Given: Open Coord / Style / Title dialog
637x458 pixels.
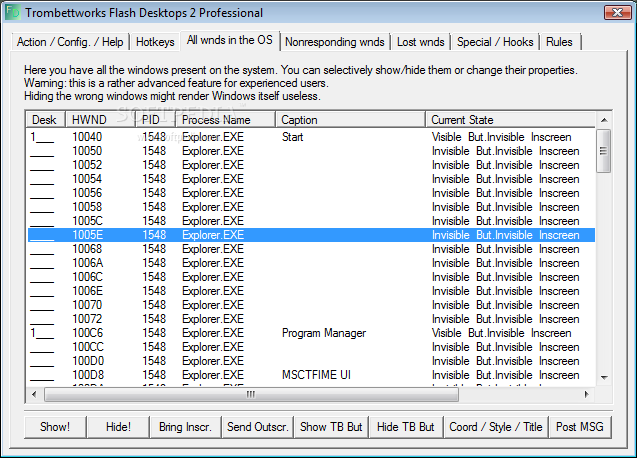Looking at the screenshot, I should click(496, 427).
